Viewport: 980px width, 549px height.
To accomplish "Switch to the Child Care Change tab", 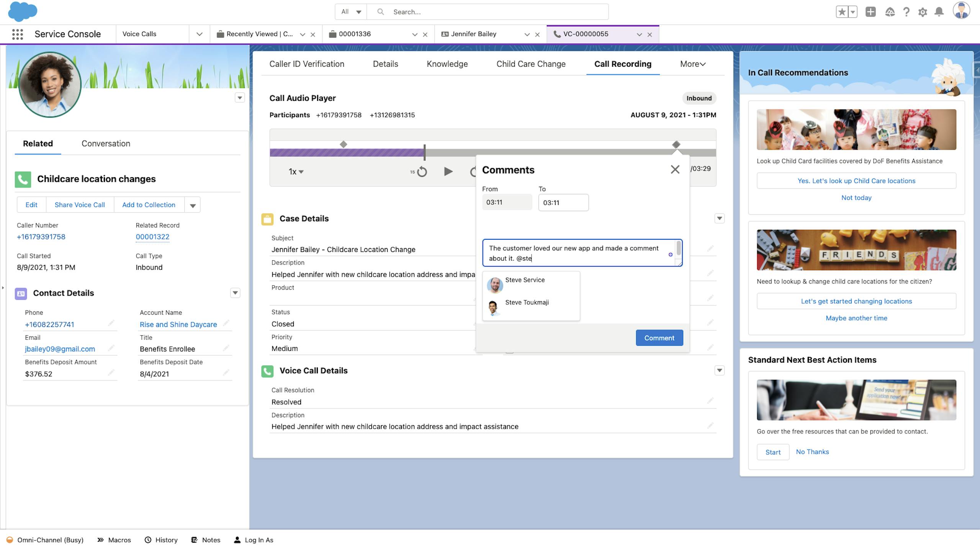I will (x=531, y=64).
